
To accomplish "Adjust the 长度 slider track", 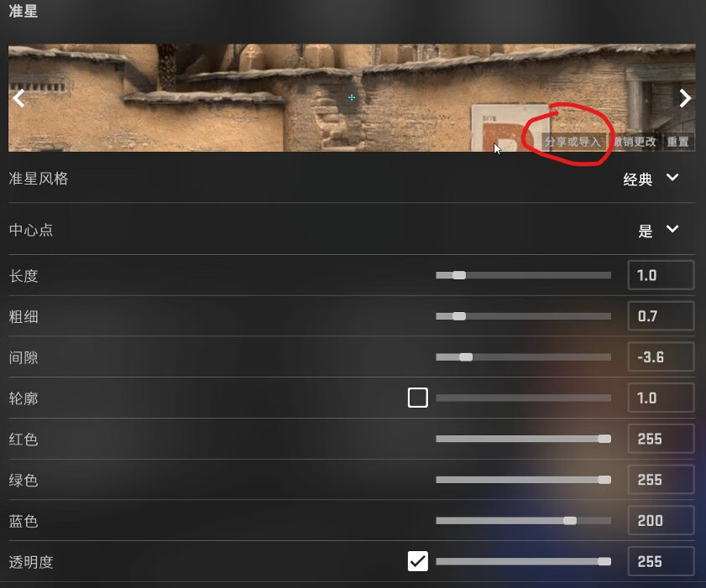I will tap(523, 275).
